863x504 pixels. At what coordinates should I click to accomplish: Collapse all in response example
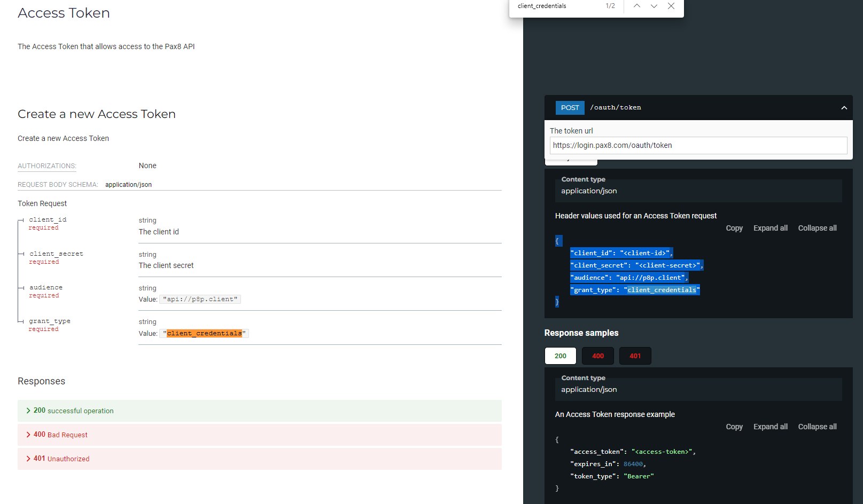point(817,427)
